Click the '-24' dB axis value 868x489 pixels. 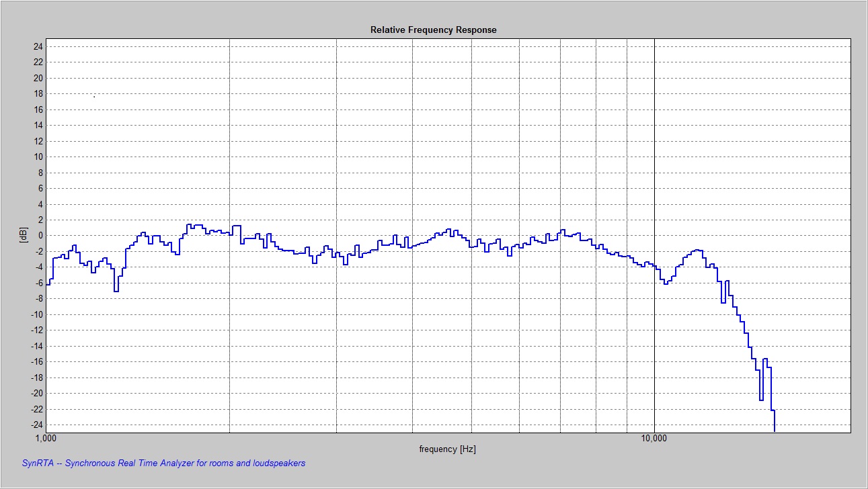37,425
